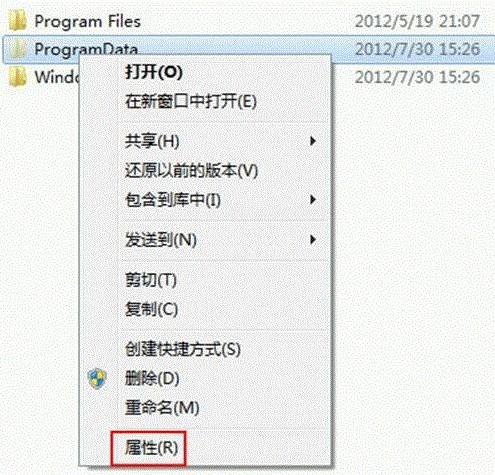Click the UAC shield icon beside 删除(D)
The height and width of the screenshot is (475, 495).
pos(97,379)
